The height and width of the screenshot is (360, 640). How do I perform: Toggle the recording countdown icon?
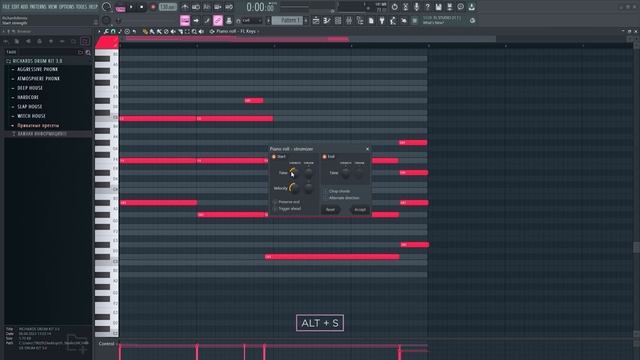coord(207,7)
